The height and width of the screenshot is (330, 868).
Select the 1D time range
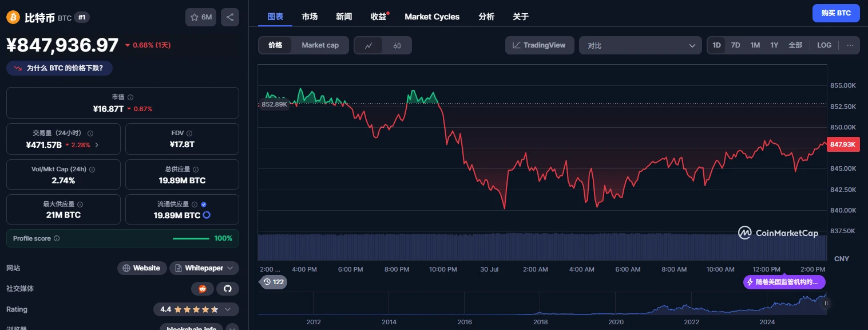(x=716, y=45)
